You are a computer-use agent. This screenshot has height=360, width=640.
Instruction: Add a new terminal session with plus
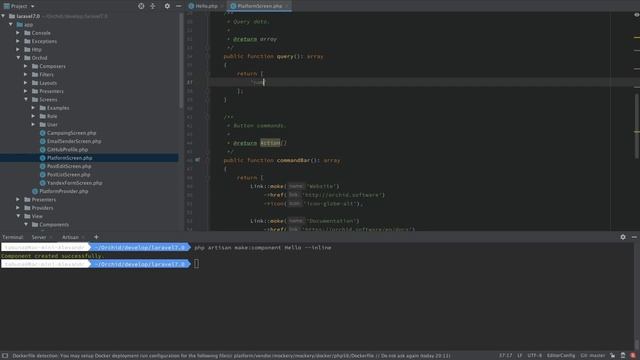coord(96,237)
